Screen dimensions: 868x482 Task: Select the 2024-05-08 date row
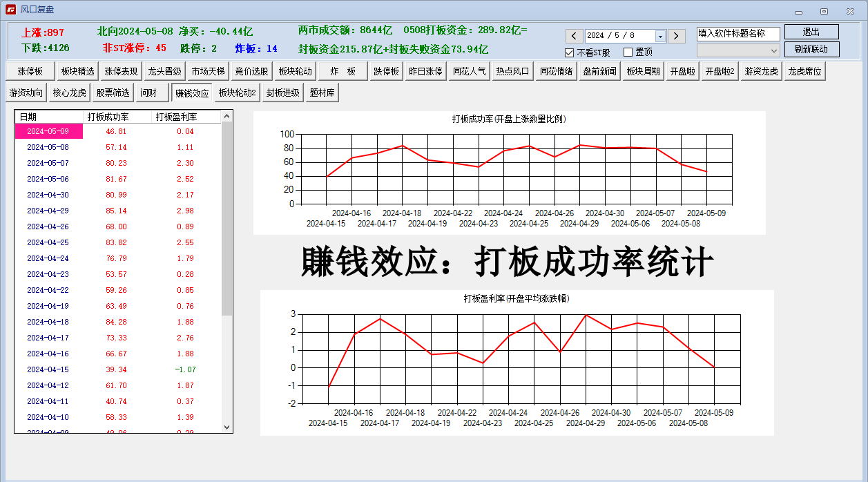point(117,147)
